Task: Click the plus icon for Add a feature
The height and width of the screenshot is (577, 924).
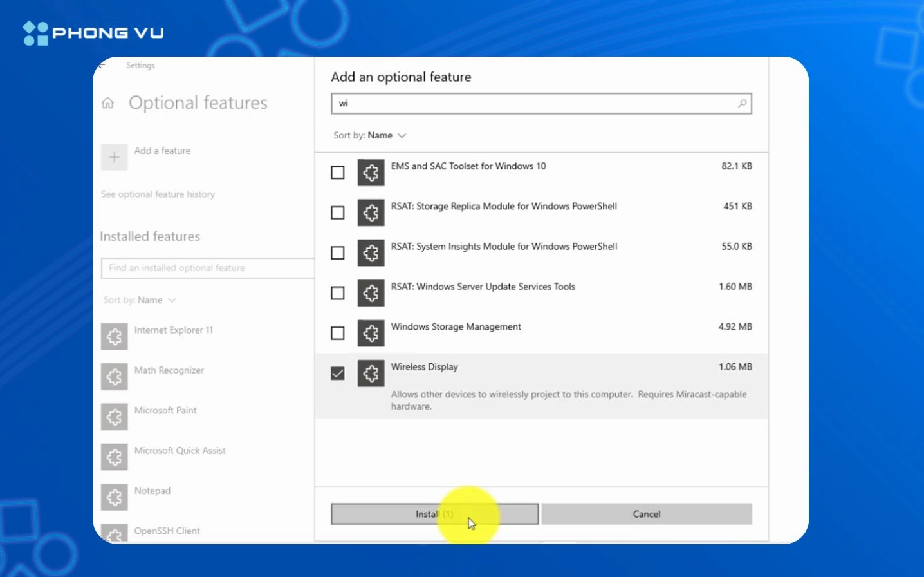Action: pyautogui.click(x=115, y=157)
